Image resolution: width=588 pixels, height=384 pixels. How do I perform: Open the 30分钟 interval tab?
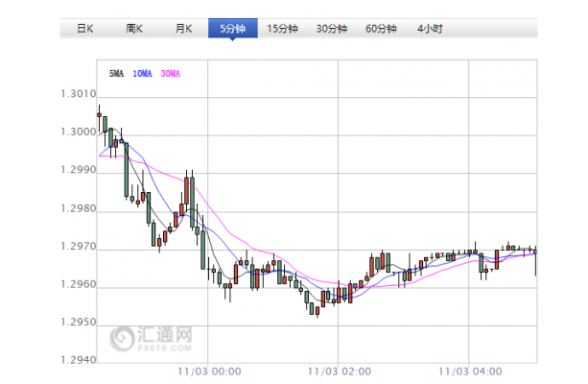pyautogui.click(x=332, y=29)
